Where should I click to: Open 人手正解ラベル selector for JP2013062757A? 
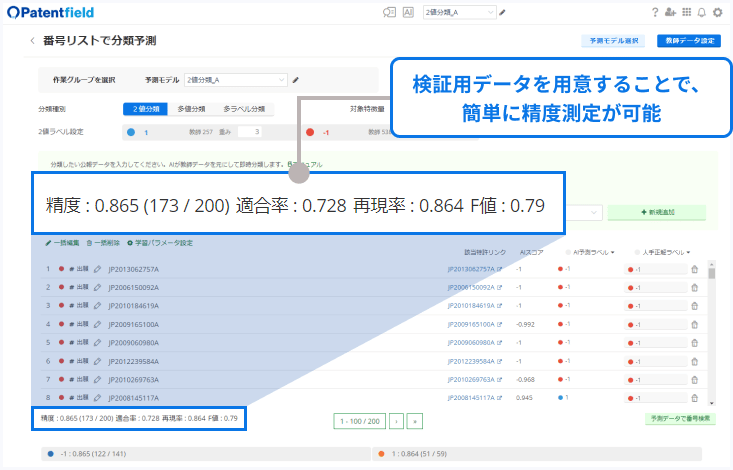(655, 269)
